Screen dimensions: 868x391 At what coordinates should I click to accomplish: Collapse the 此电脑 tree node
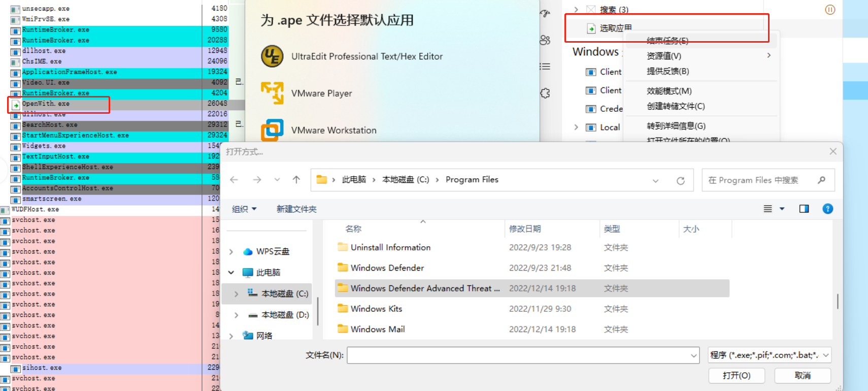pyautogui.click(x=231, y=273)
